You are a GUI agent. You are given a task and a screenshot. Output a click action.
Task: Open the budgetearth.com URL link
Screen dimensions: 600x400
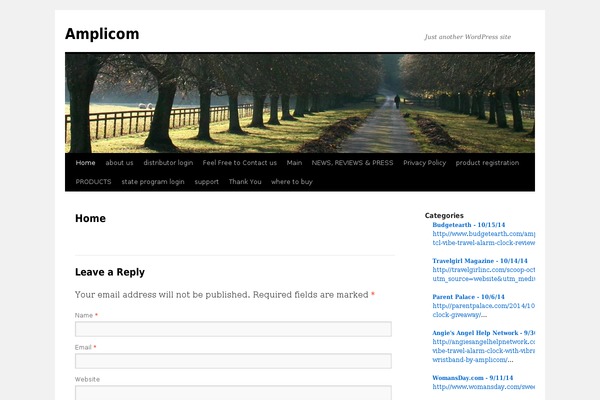(484, 238)
